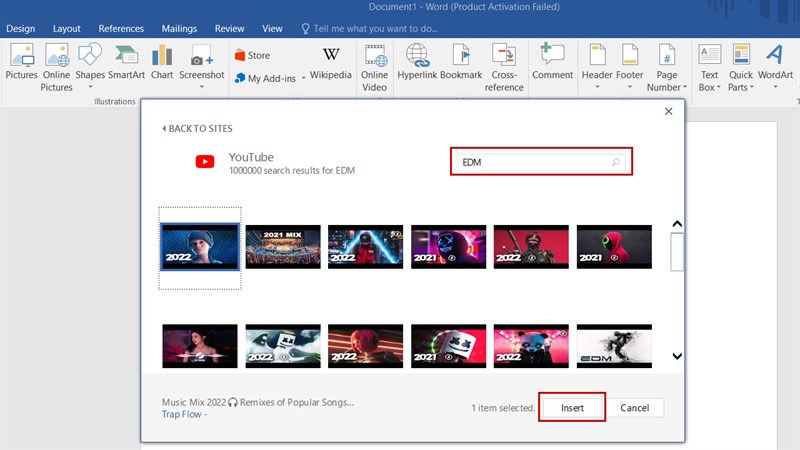Select the Online Video button

374,68
